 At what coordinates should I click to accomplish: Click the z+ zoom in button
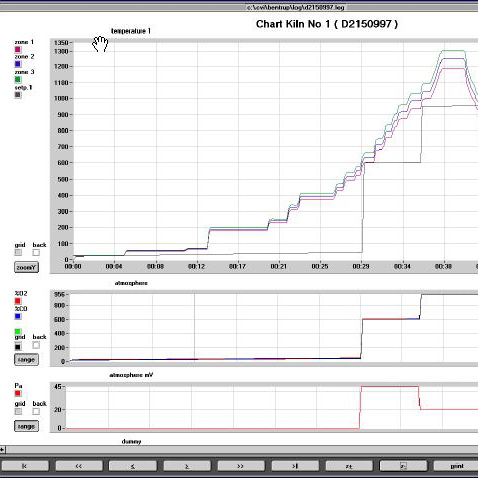coord(349,466)
